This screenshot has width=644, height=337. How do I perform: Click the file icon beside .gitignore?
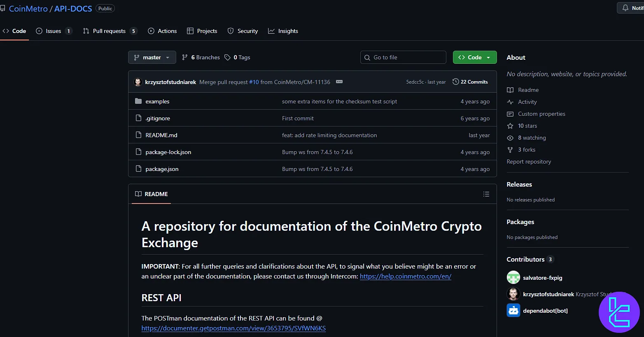138,118
